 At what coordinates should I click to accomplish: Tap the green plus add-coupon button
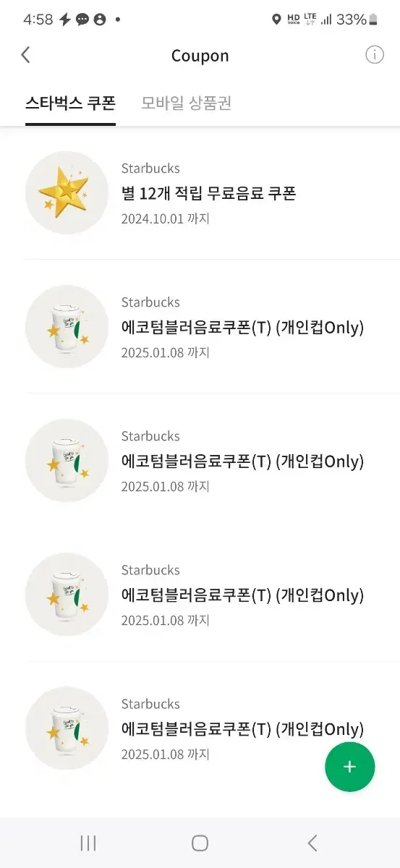click(350, 767)
